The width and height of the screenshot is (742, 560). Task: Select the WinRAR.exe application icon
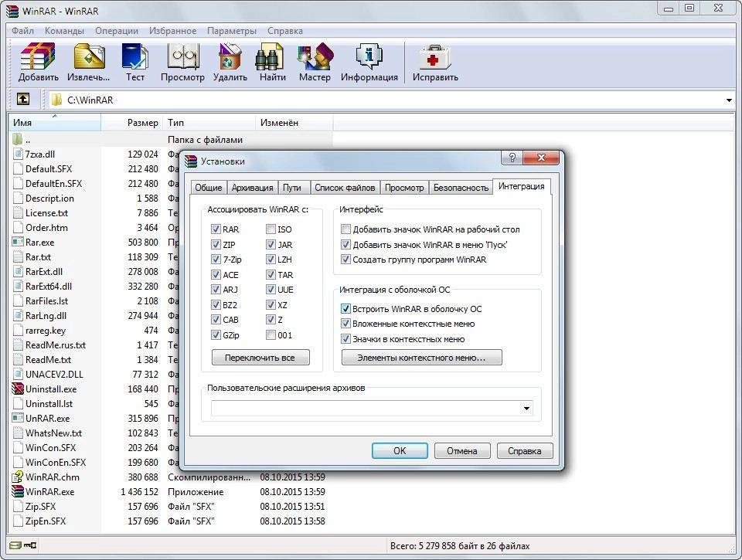pyautogui.click(x=18, y=491)
